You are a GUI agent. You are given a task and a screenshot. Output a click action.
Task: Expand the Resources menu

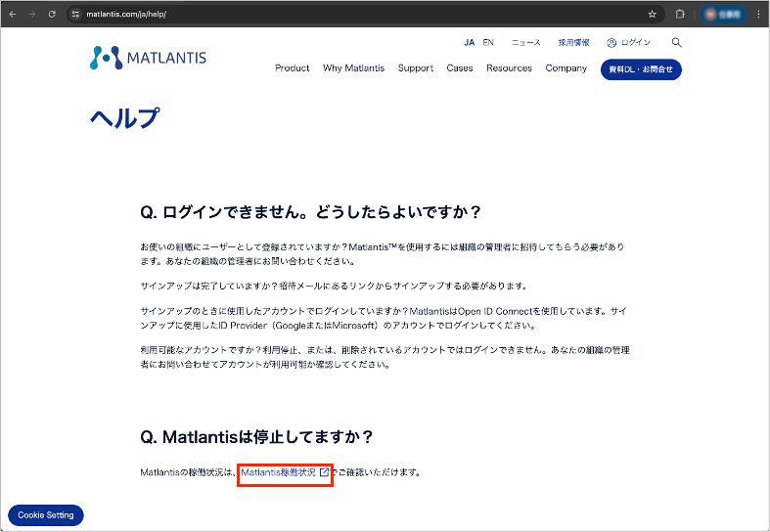[x=509, y=68]
